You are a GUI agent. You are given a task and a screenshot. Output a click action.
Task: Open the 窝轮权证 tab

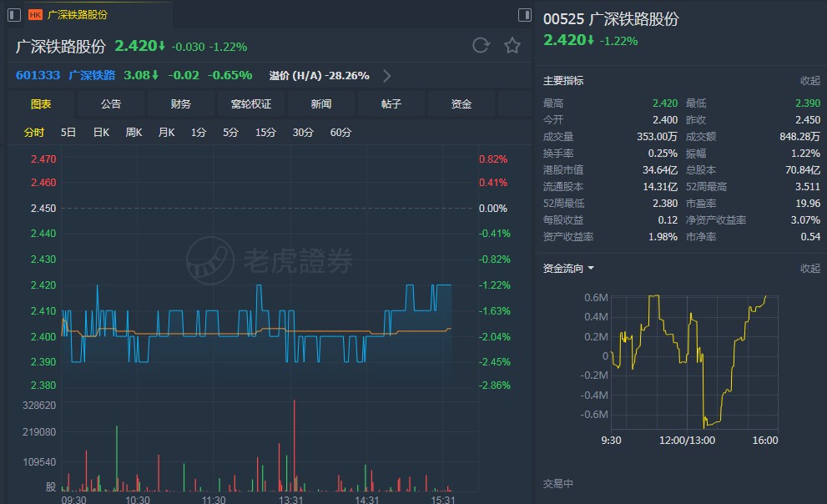[251, 103]
